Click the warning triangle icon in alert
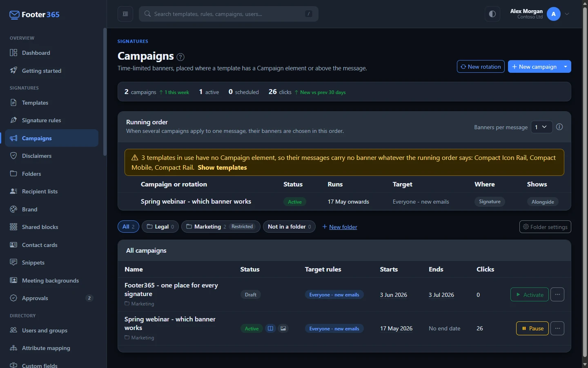This screenshot has height=368, width=588. coord(135,157)
